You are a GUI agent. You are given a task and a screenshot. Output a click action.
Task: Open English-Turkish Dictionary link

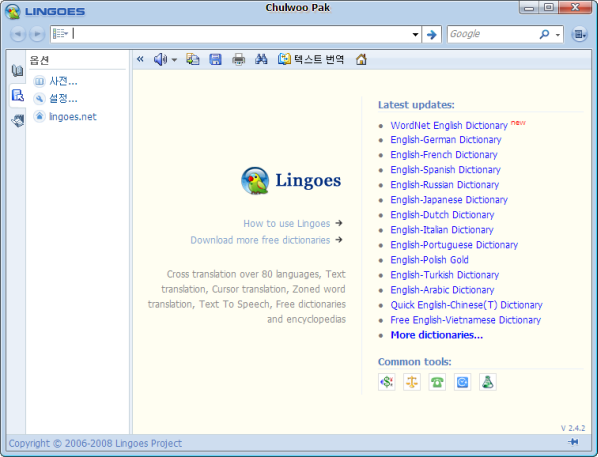[x=444, y=275]
